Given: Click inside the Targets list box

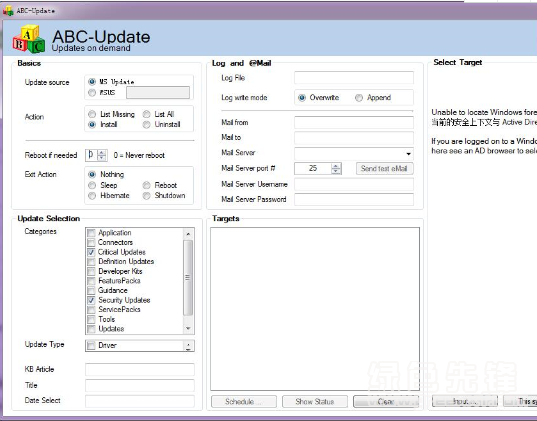Looking at the screenshot, I should click(x=315, y=309).
